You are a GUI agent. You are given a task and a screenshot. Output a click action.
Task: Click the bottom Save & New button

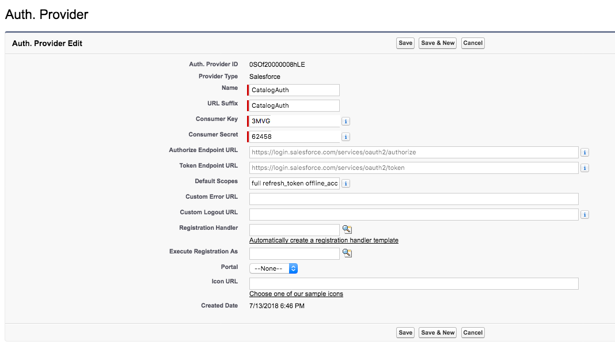(x=438, y=333)
